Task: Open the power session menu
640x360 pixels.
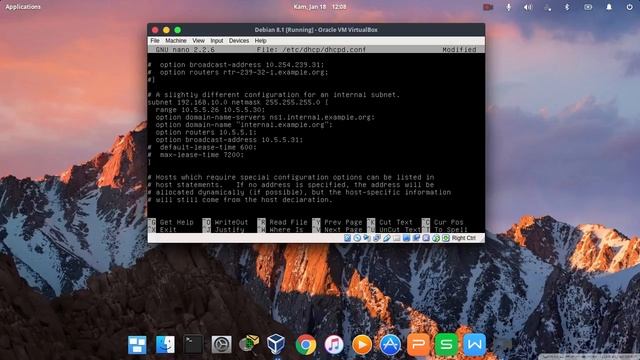Action: [x=629, y=7]
